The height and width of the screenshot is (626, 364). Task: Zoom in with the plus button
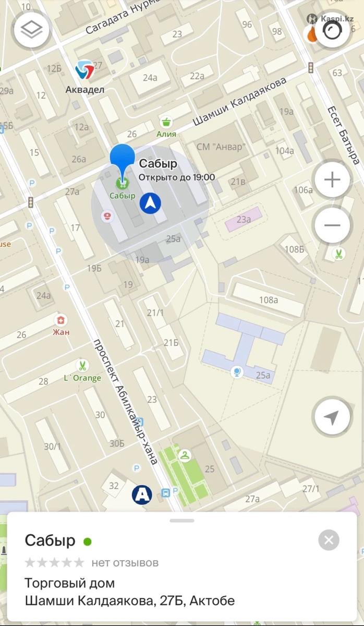(332, 180)
